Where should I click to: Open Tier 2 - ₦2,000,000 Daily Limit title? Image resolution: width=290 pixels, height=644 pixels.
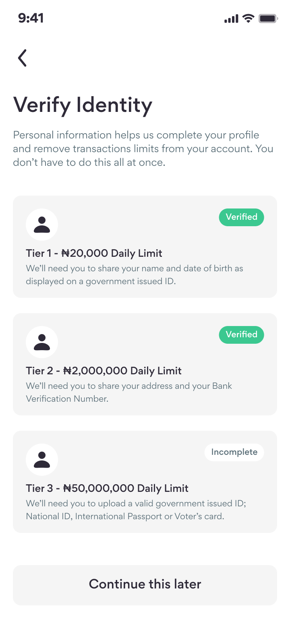pyautogui.click(x=104, y=371)
